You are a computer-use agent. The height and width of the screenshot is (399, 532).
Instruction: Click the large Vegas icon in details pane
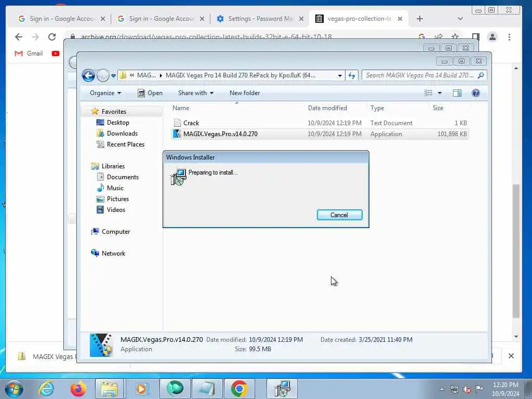click(x=101, y=345)
